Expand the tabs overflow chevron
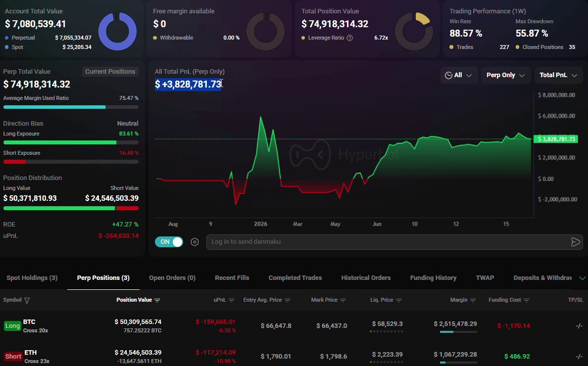The image size is (588, 366). pyautogui.click(x=582, y=278)
